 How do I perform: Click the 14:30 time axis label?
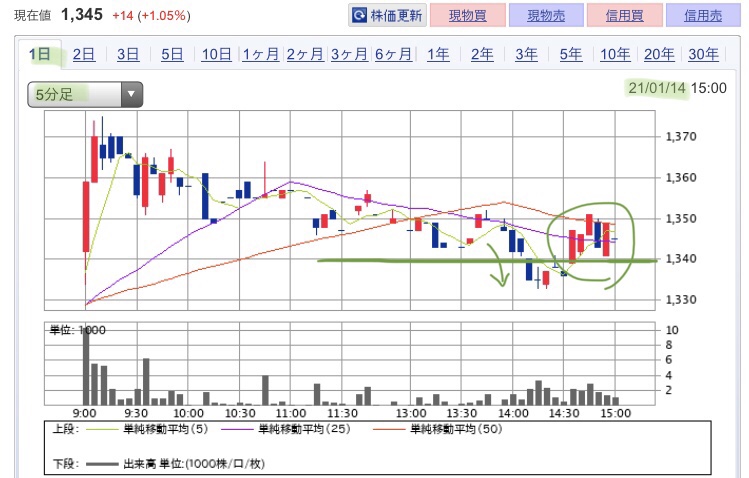(x=564, y=413)
